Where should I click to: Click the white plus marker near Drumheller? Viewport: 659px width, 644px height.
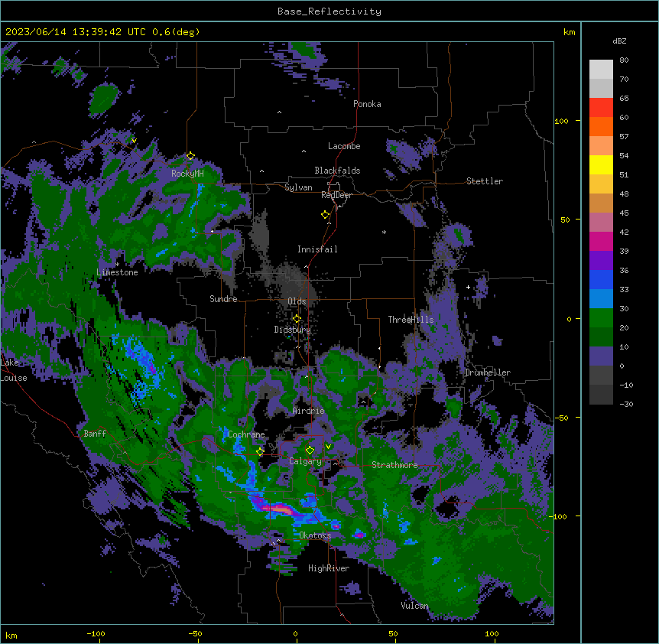point(468,287)
